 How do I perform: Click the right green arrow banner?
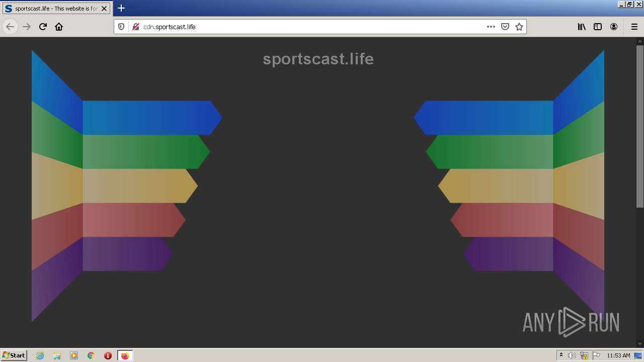coord(490,152)
